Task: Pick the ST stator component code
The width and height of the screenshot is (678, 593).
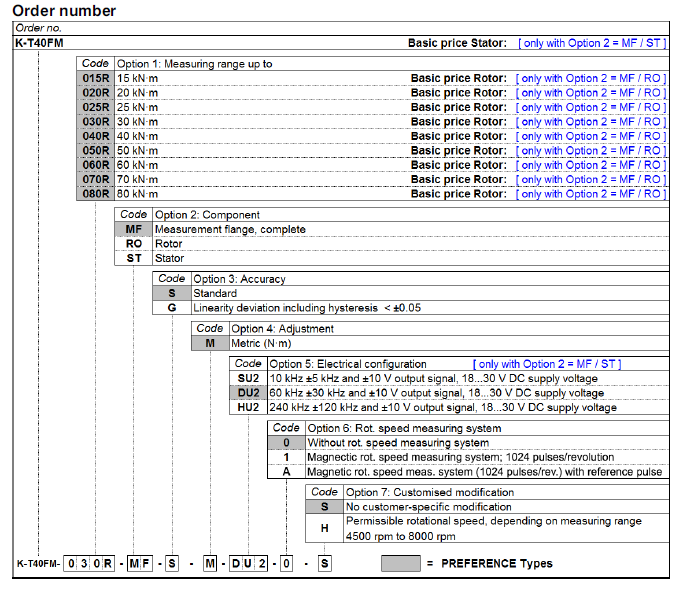Action: point(133,258)
